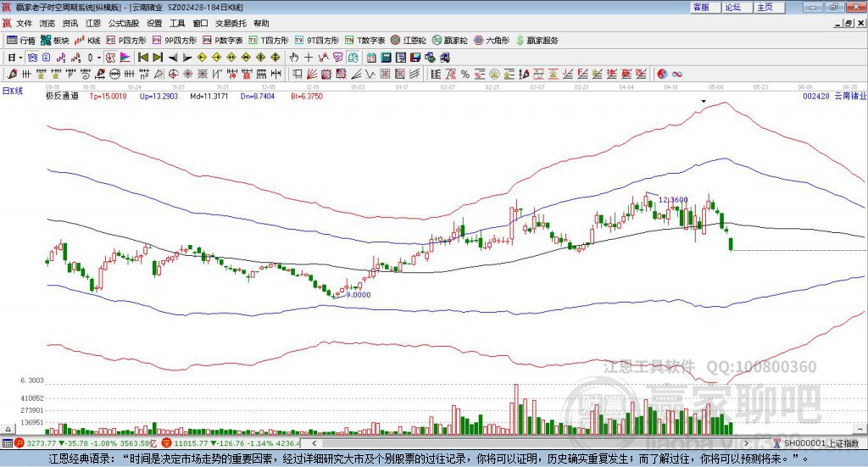The width and height of the screenshot is (868, 467).
Task: Select the pencil drawing tool
Action: pyautogui.click(x=12, y=74)
